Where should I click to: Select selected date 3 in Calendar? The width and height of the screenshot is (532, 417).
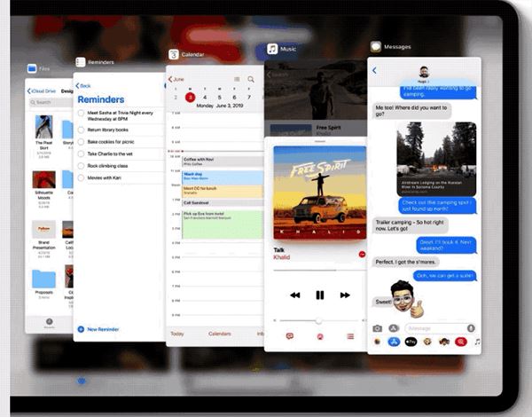(x=190, y=98)
